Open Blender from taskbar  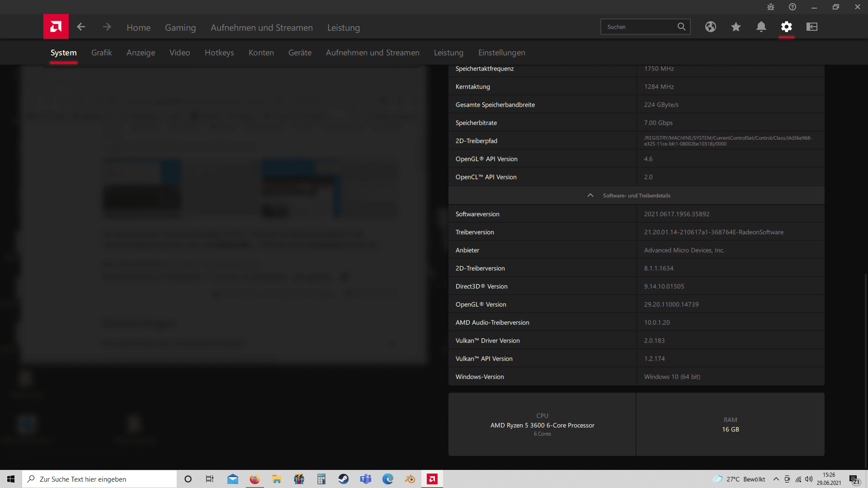pyautogui.click(x=410, y=479)
